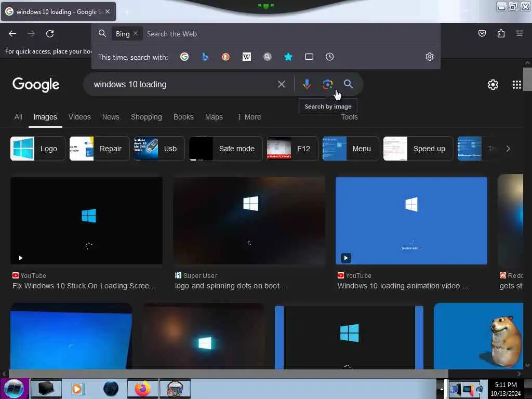This screenshot has height=399, width=532.
Task: Expand the More search categories menu
Action: (249, 117)
